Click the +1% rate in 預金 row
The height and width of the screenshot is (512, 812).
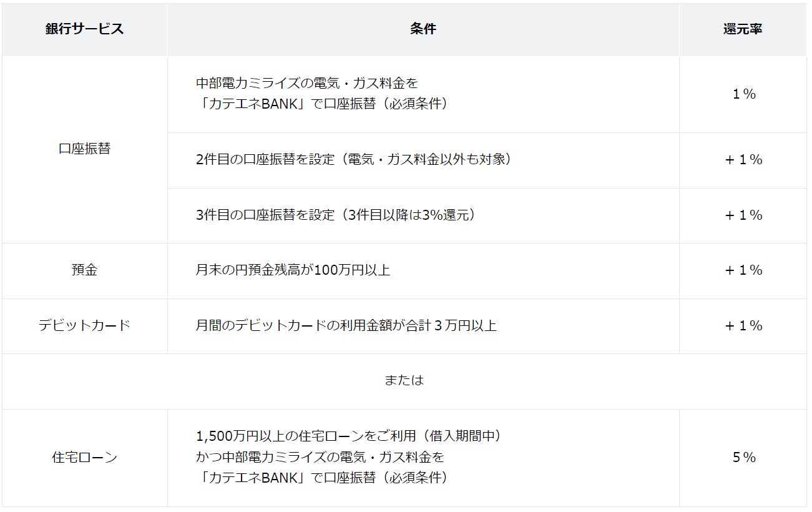pos(744,270)
